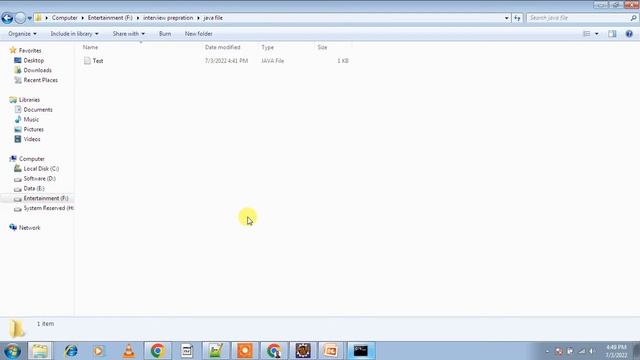Image resolution: width=640 pixels, height=360 pixels.
Task: Click the volume icon in system tray
Action: tap(591, 351)
